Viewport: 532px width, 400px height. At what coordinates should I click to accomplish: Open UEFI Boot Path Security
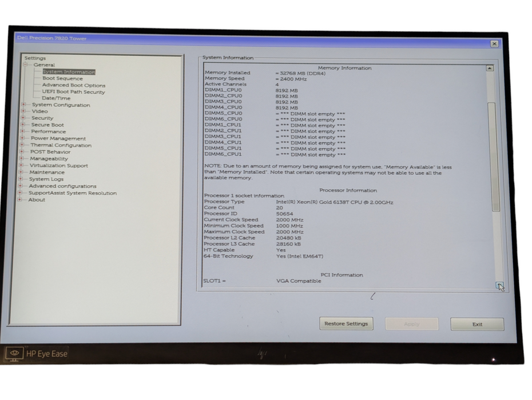(x=73, y=91)
